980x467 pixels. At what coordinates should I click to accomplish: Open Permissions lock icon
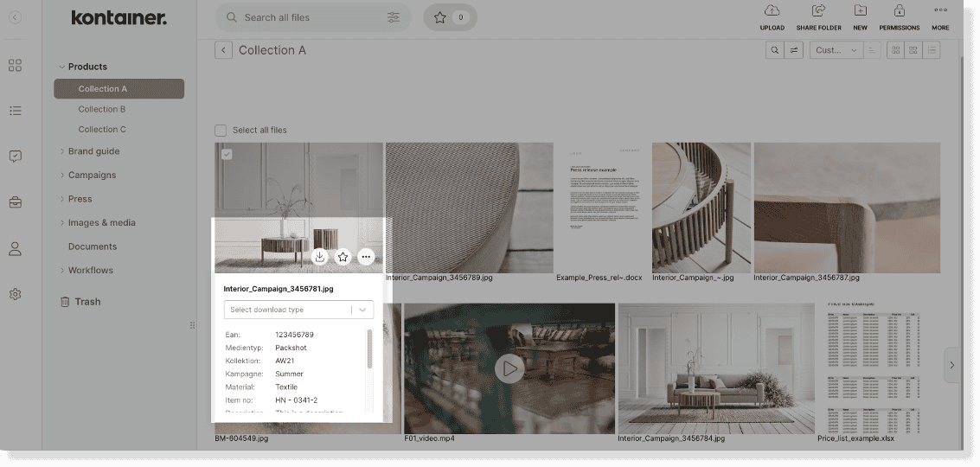(x=899, y=10)
